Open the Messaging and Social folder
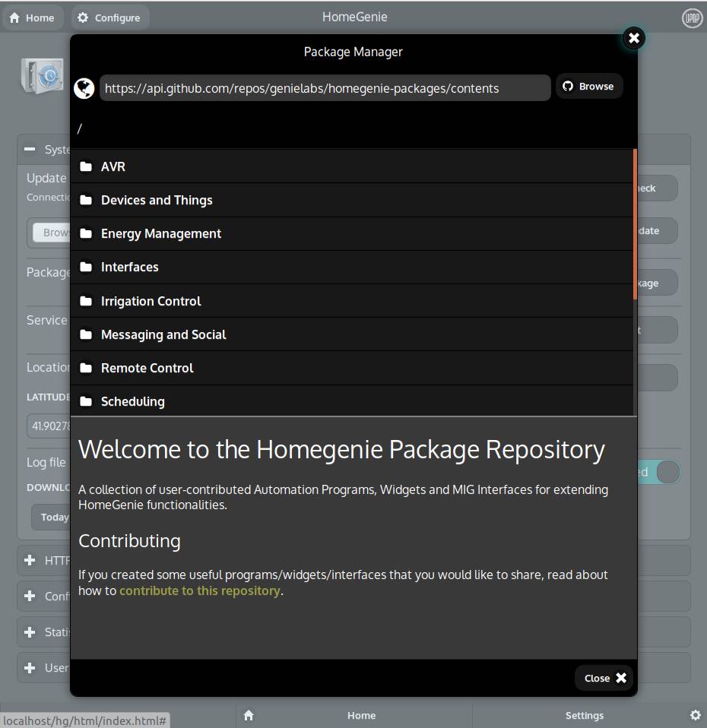The height and width of the screenshot is (728, 707). point(352,334)
